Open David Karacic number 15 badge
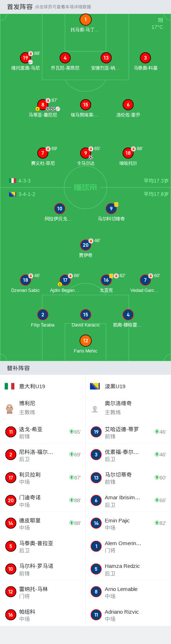 86,315
